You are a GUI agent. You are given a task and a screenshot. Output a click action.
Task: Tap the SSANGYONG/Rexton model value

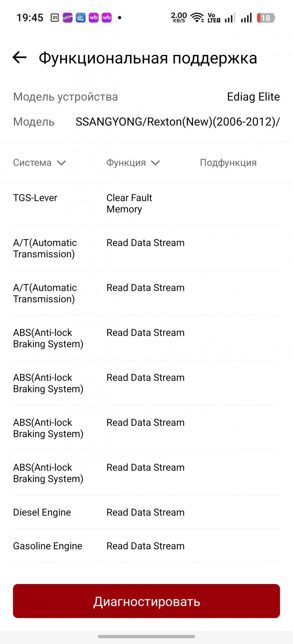pyautogui.click(x=178, y=122)
